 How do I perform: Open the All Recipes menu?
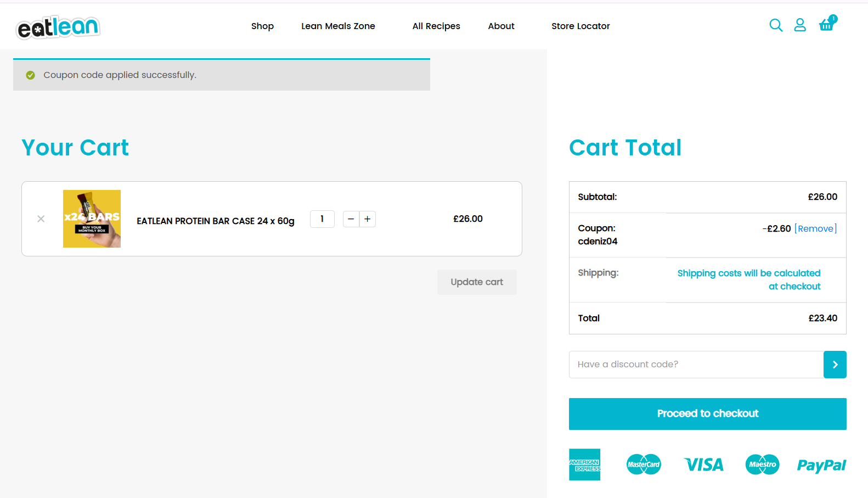[436, 26]
